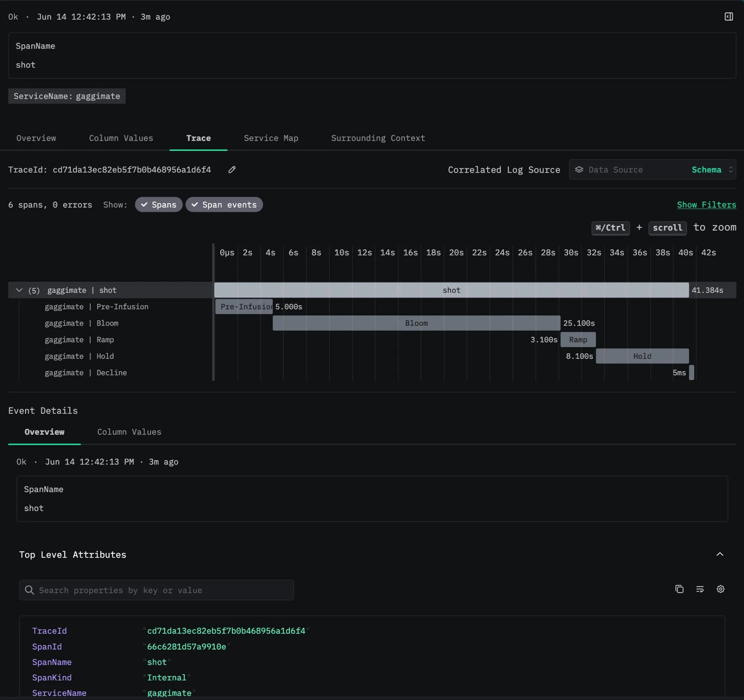Click the Data Source layers icon
The image size is (744, 700).
(x=579, y=170)
